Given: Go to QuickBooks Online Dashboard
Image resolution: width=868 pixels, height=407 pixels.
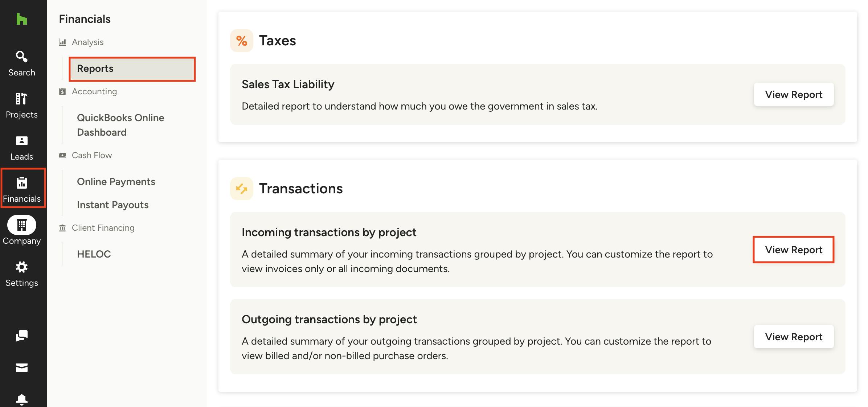Looking at the screenshot, I should [120, 125].
